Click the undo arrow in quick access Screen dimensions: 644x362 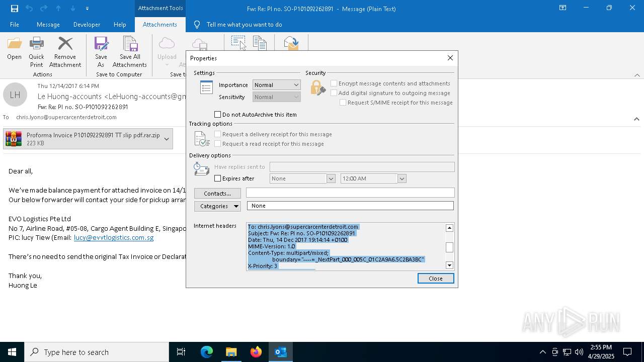[29, 8]
